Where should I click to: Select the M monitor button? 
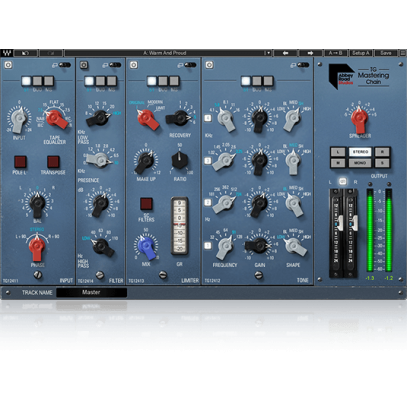338,163
